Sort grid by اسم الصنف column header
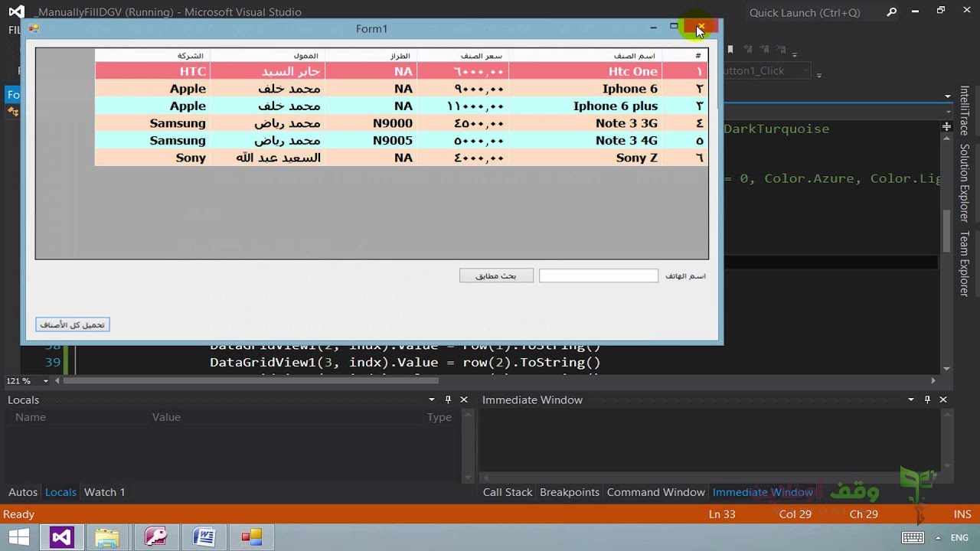Screen dimensions: 980x551 [586, 56]
